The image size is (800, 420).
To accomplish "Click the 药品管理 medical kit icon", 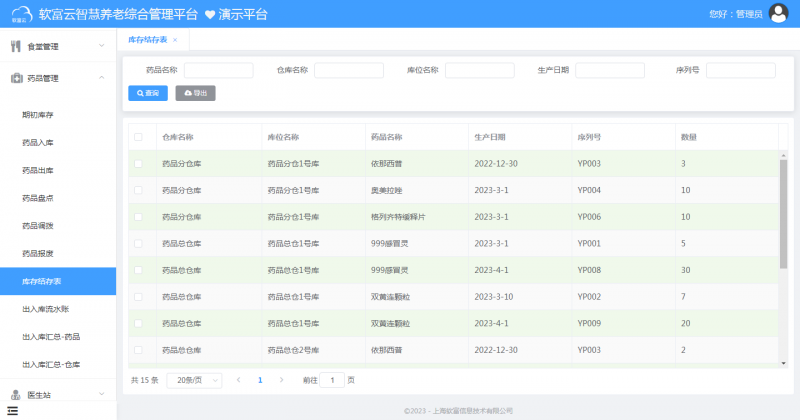I will 15,78.
